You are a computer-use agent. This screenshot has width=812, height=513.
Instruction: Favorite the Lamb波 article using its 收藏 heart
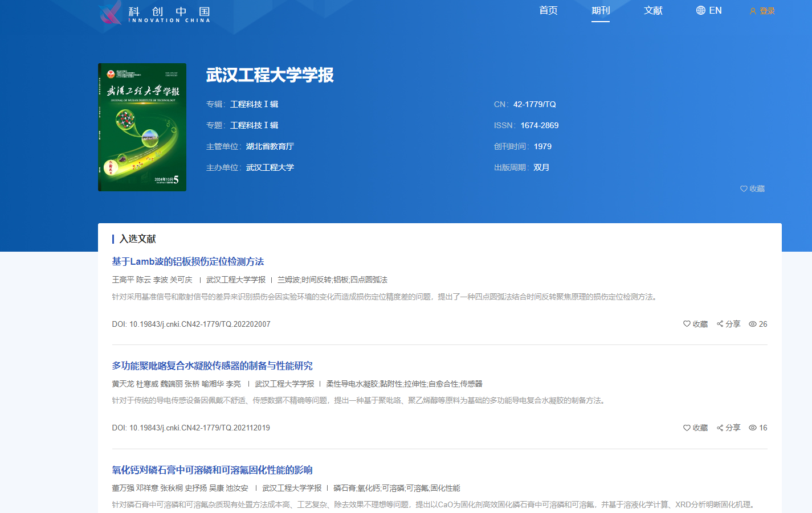pyautogui.click(x=695, y=324)
